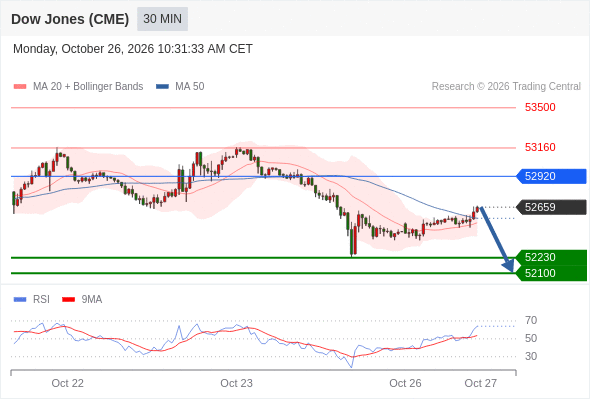Click the RSI legend label
This screenshot has height=400, width=590.
click(x=41, y=300)
